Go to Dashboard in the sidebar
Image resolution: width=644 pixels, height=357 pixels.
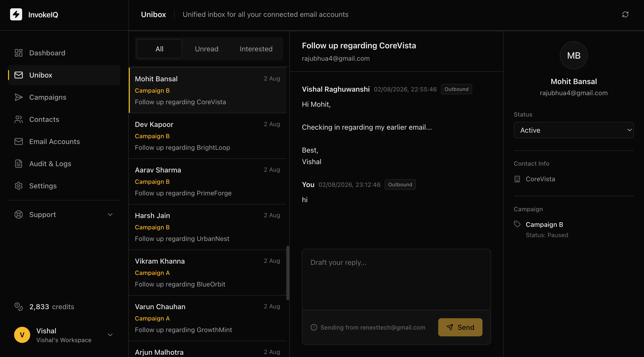[x=64, y=53]
